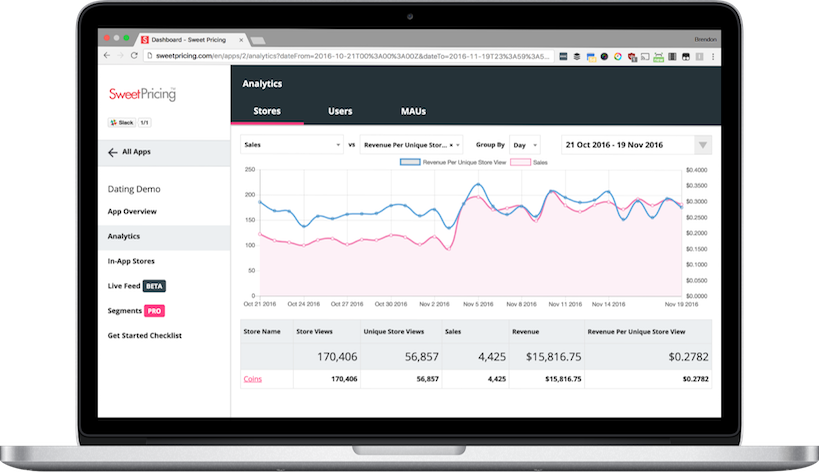Click the large 170,406 store views total
This screenshot has width=819, height=472.
coord(337,357)
